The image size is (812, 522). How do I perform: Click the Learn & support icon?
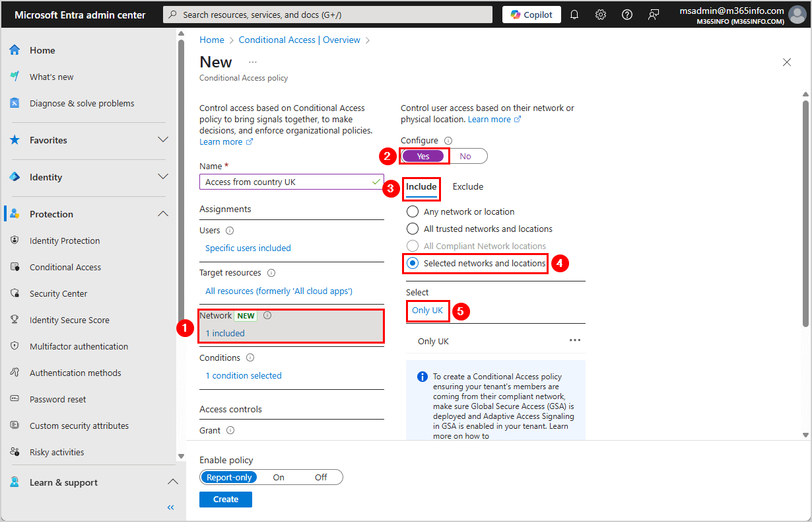tap(15, 482)
